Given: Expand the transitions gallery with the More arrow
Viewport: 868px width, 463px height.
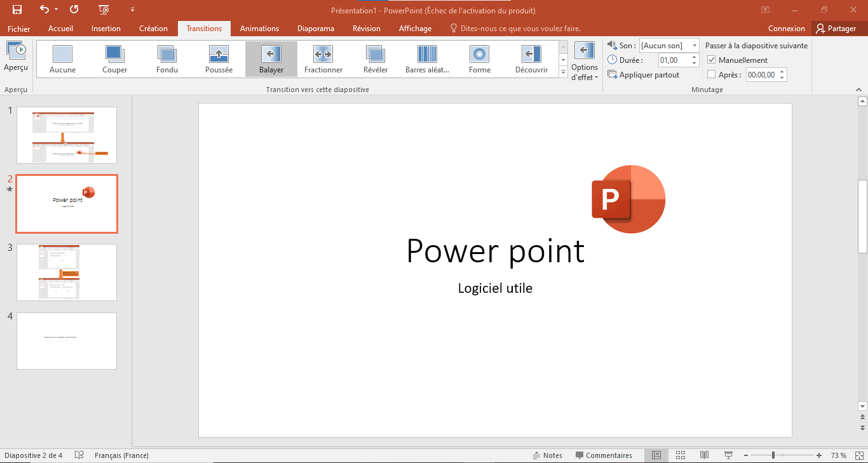Looking at the screenshot, I should point(563,73).
